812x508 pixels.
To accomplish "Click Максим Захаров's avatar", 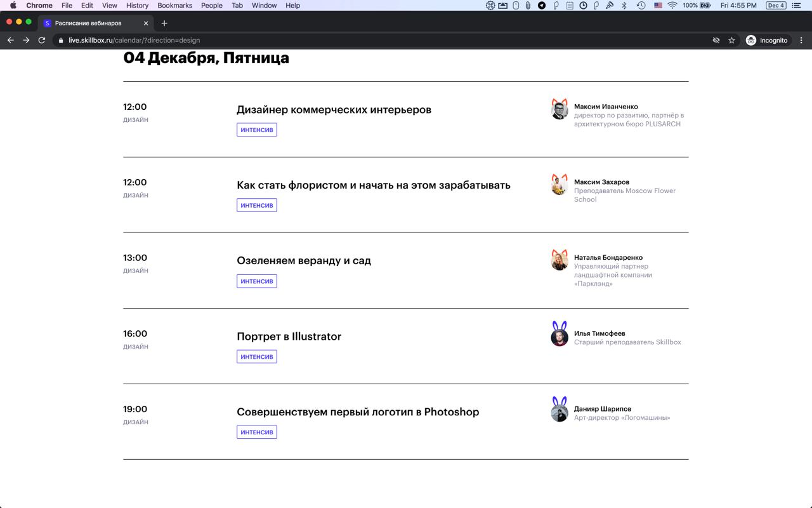I will click(x=560, y=185).
